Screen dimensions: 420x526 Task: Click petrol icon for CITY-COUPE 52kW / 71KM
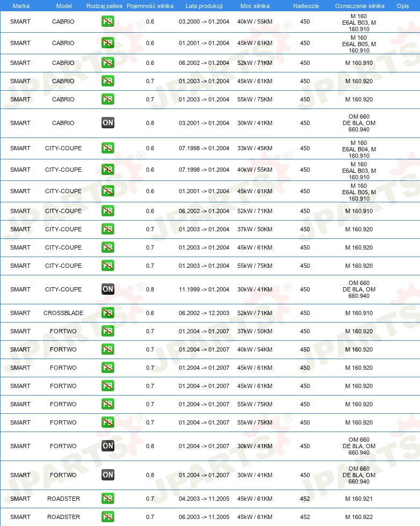(108, 210)
